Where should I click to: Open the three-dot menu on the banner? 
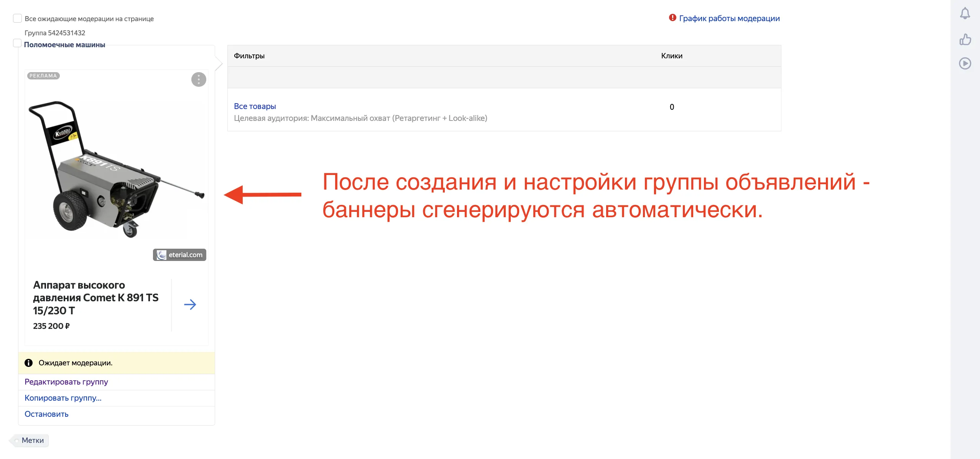pos(198,79)
